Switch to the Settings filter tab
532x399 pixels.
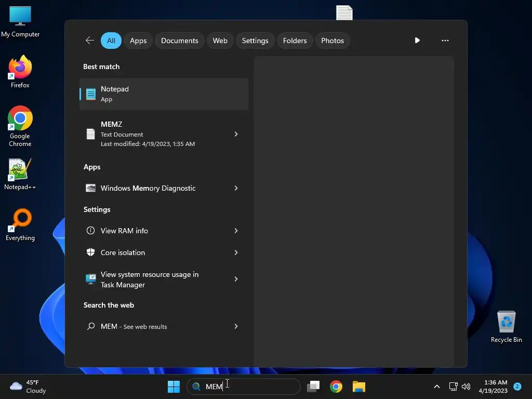coord(255,41)
